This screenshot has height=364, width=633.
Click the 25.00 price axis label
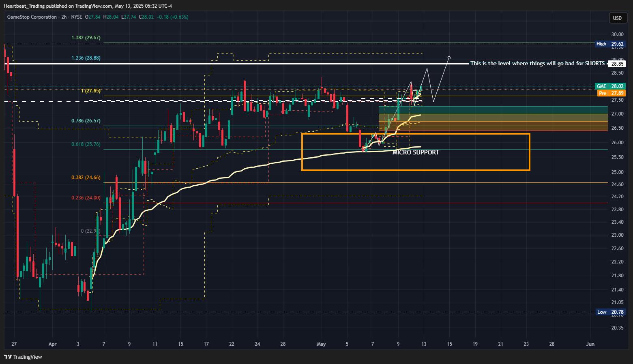(x=617, y=172)
